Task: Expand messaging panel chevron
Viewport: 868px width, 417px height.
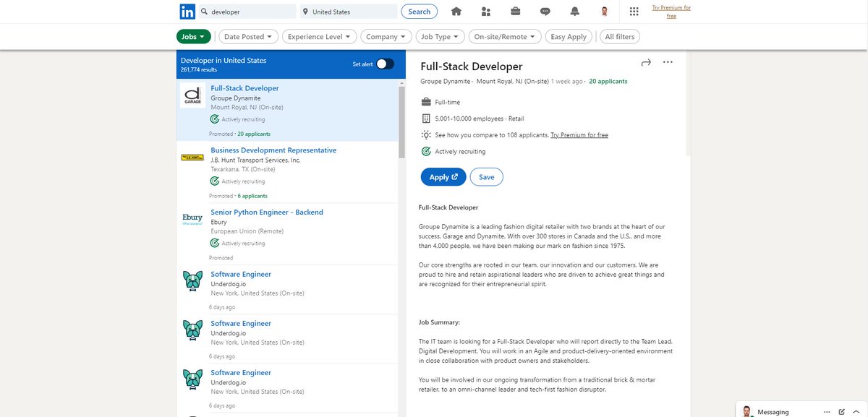Action: click(856, 411)
